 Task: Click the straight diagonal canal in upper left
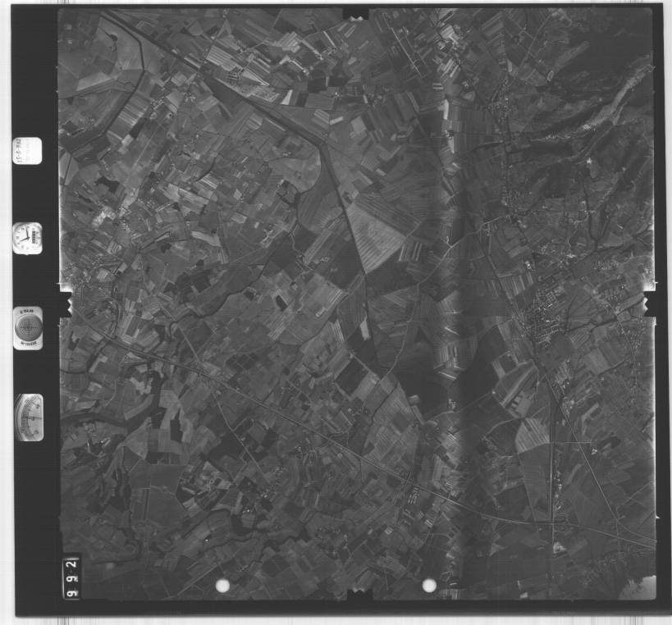(222, 82)
